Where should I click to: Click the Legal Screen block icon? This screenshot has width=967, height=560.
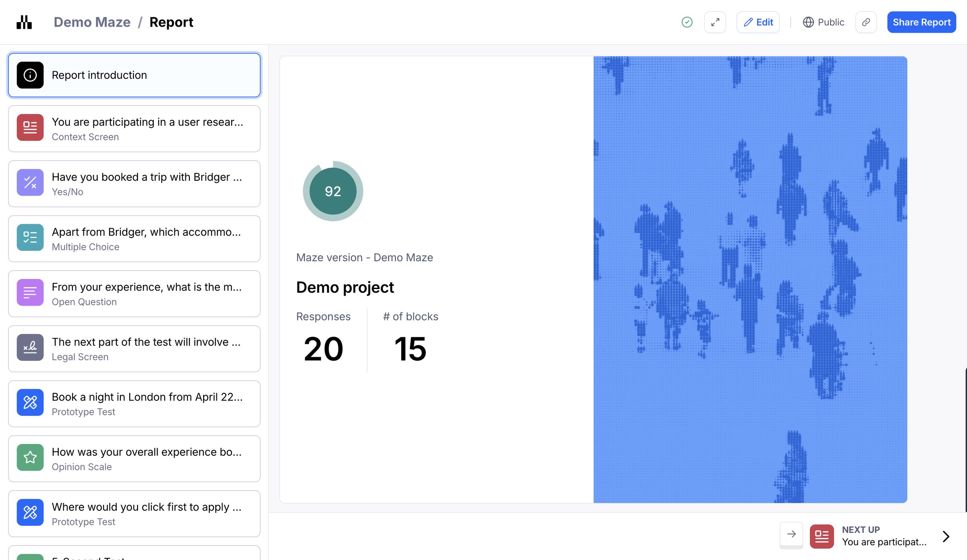[x=30, y=347]
